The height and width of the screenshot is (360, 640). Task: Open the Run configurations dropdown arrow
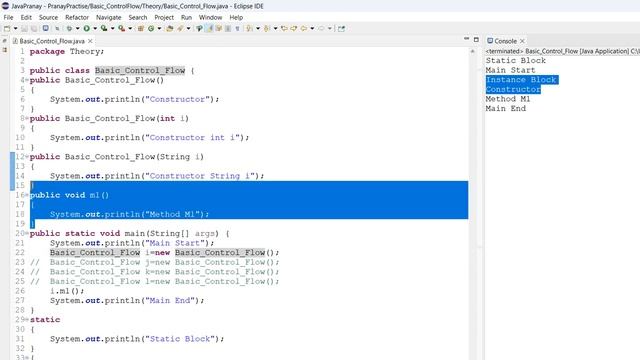point(95,29)
